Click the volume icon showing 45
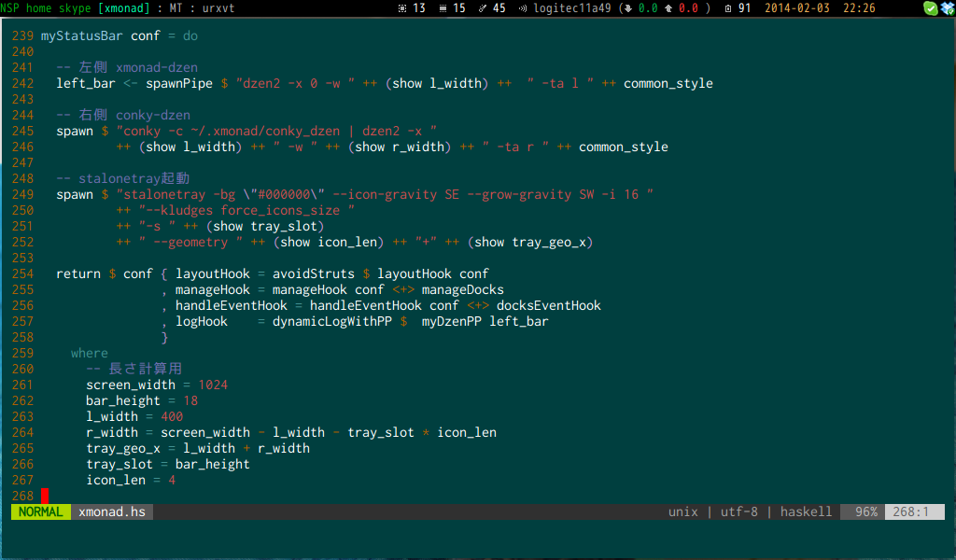The height and width of the screenshot is (560, 956). click(482, 7)
